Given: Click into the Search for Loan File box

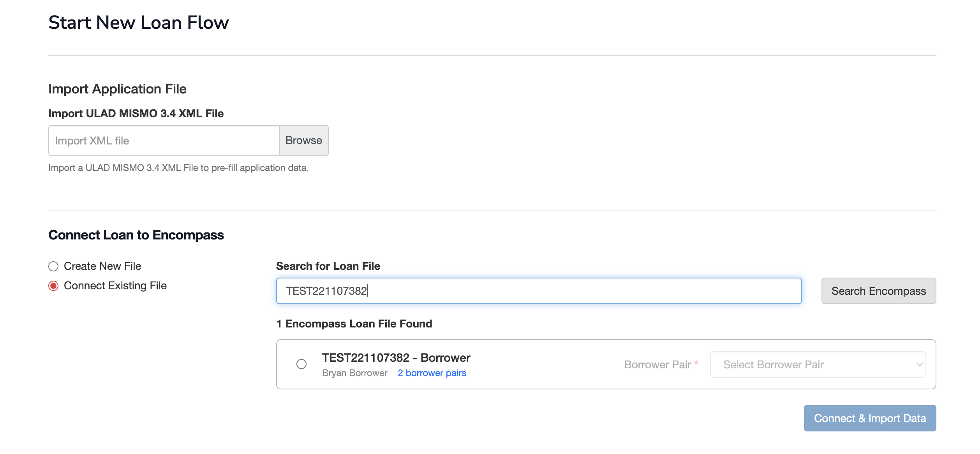Looking at the screenshot, I should 538,291.
